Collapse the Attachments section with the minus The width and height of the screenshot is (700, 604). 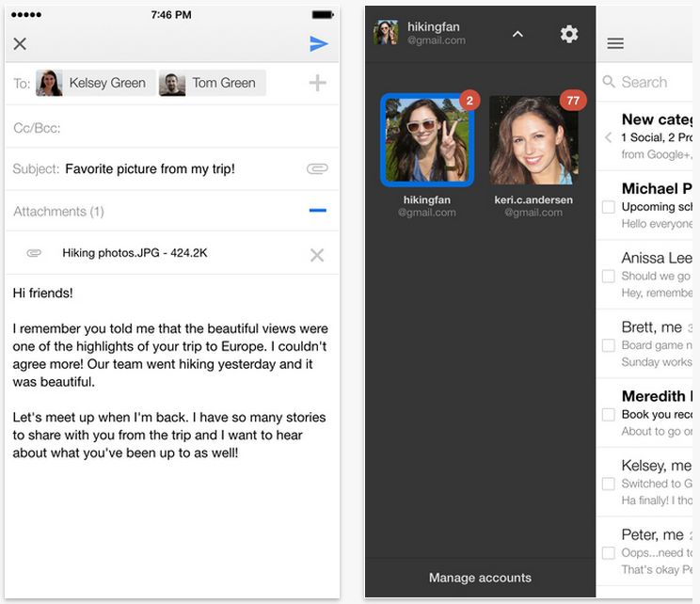point(317,210)
